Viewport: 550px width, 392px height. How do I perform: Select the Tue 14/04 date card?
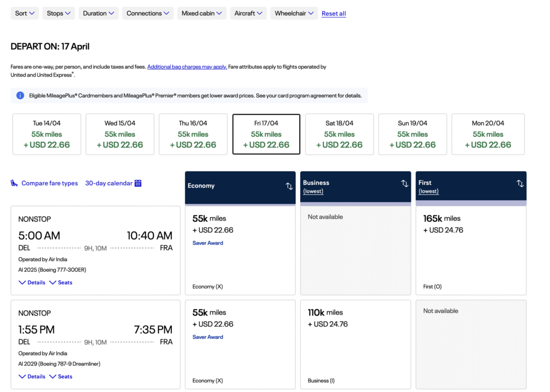click(x=46, y=134)
